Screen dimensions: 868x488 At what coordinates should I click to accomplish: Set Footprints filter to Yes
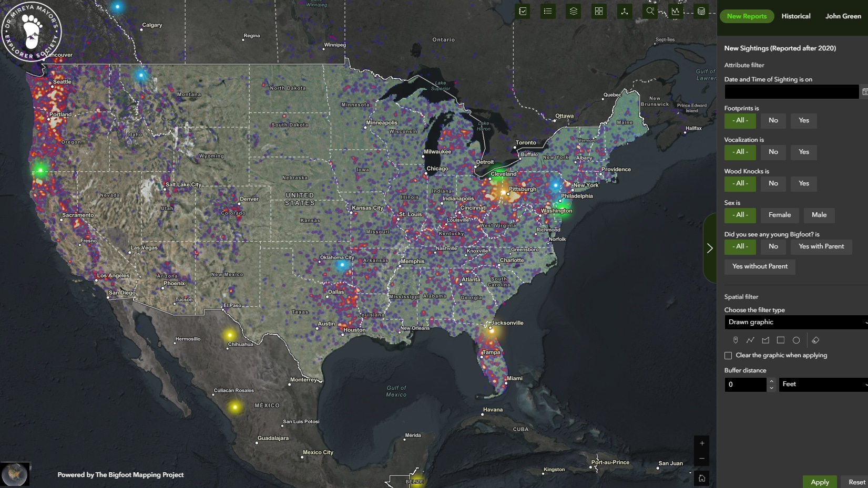803,120
